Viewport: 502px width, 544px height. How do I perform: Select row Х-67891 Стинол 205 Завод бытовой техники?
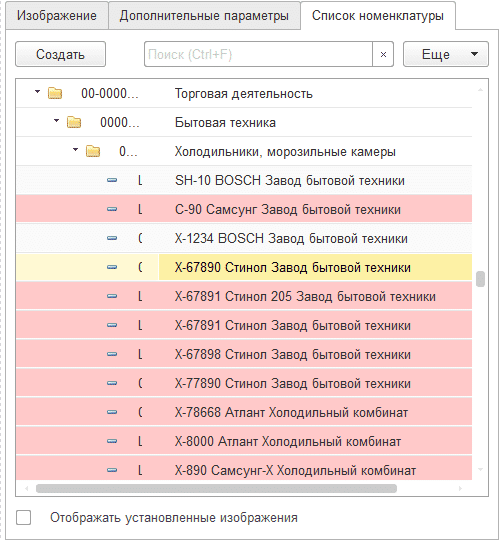[244, 296]
